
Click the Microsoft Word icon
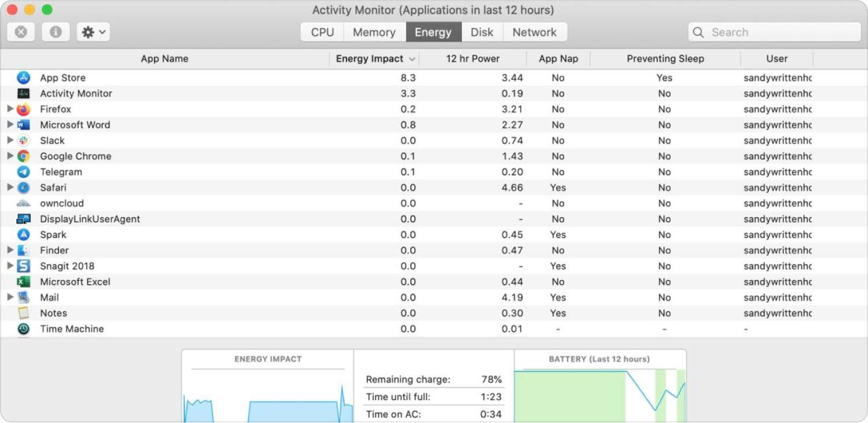click(23, 124)
